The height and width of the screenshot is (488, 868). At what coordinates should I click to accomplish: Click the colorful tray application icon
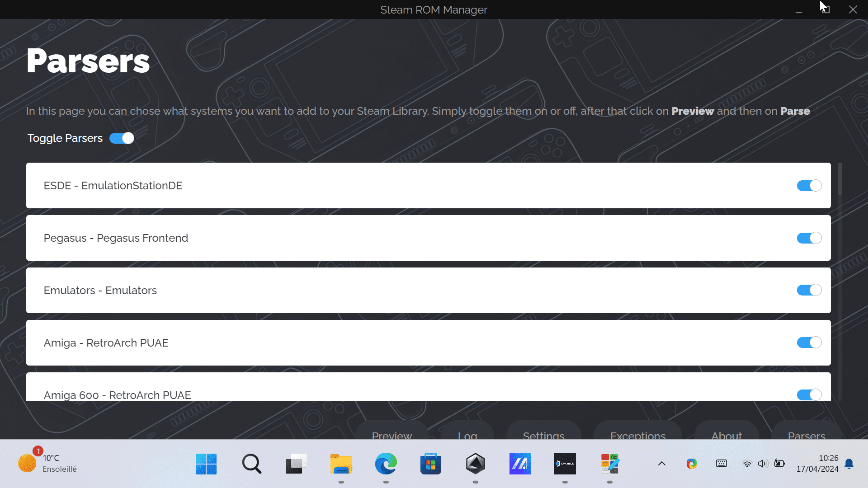692,464
